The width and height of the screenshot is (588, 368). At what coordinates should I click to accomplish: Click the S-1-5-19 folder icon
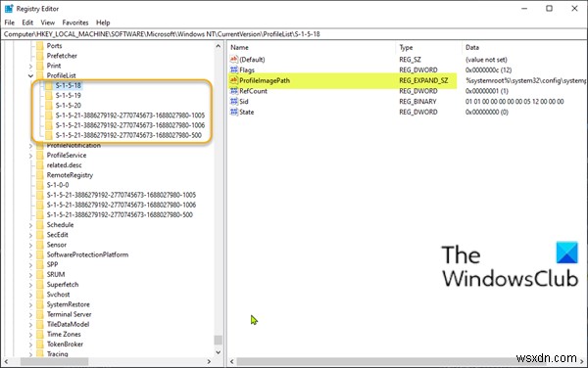click(x=49, y=96)
